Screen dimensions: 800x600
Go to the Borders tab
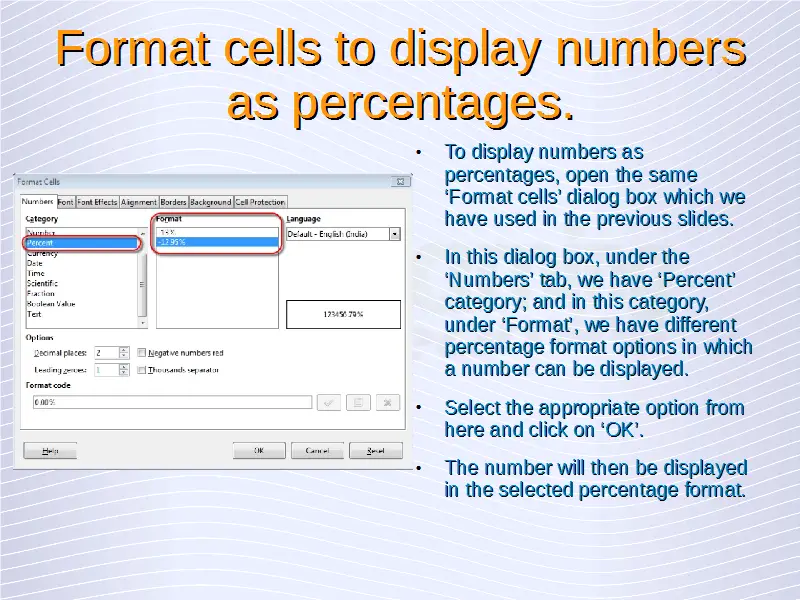click(173, 202)
